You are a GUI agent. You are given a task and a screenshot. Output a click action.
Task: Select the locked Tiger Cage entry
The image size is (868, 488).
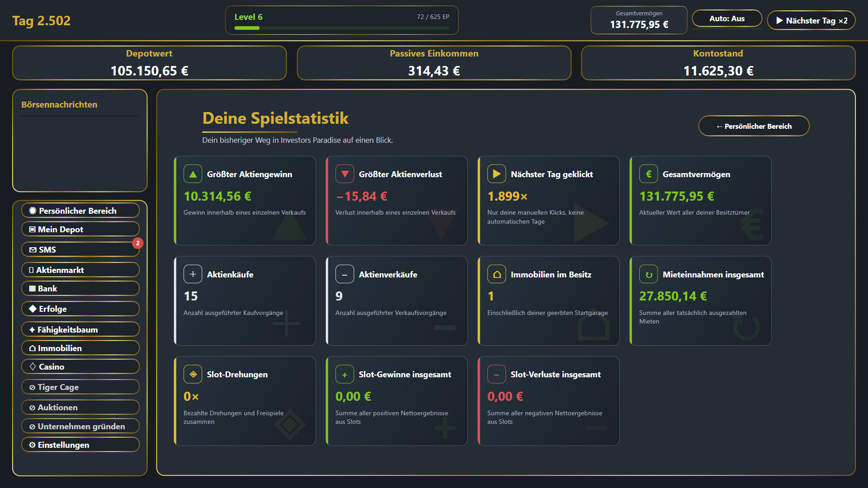point(80,387)
